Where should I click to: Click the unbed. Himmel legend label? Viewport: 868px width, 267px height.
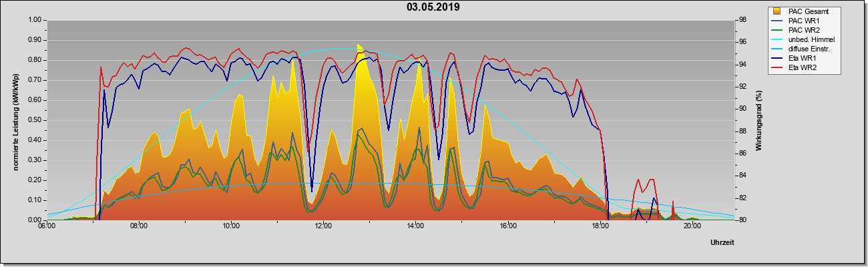tap(811, 39)
